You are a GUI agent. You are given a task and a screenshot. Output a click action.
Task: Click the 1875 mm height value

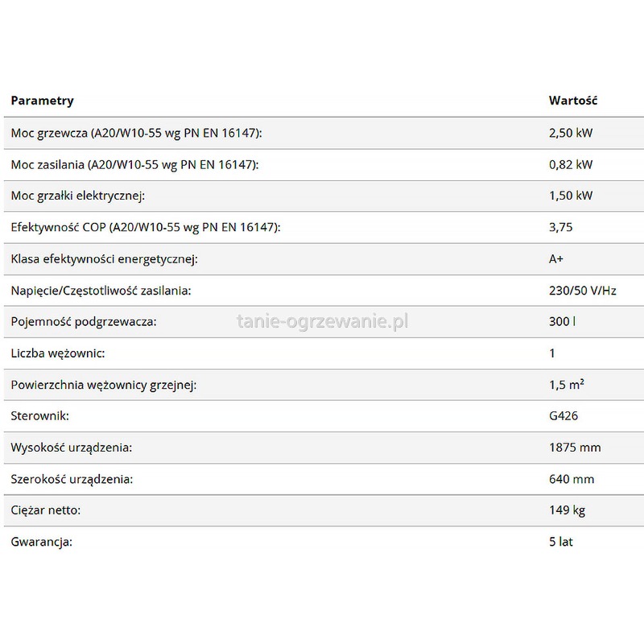tap(574, 448)
